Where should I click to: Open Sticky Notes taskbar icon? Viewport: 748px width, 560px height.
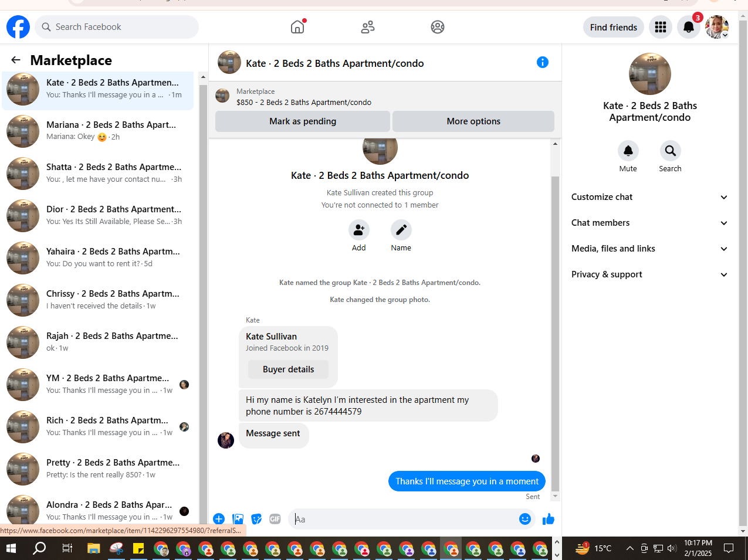click(x=138, y=548)
